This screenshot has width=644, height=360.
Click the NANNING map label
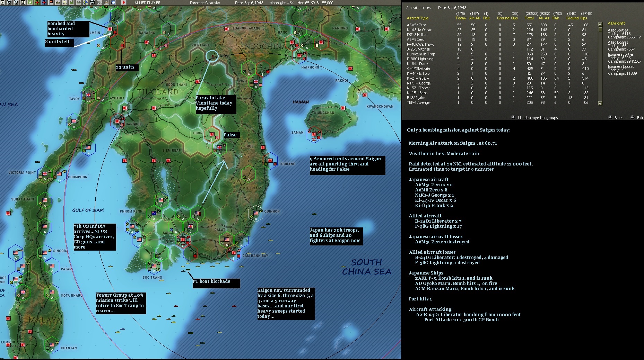coord(340,28)
